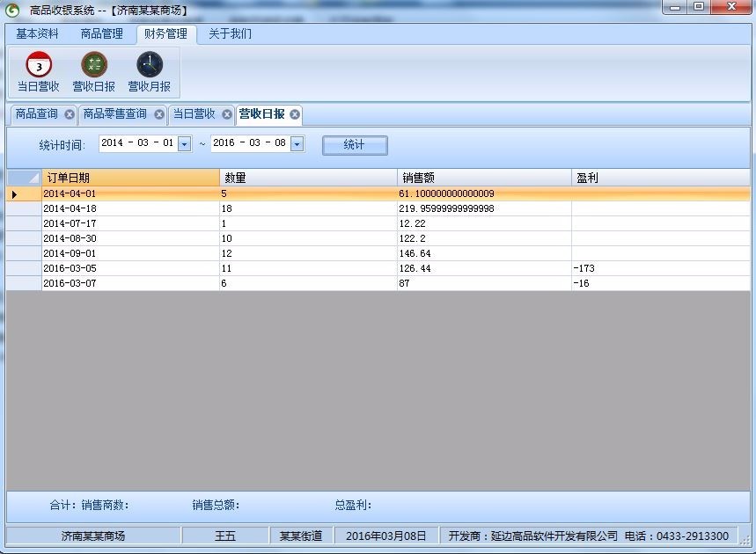
Task: Click the 营收月报 clock toolbar icon
Action: coord(148,72)
